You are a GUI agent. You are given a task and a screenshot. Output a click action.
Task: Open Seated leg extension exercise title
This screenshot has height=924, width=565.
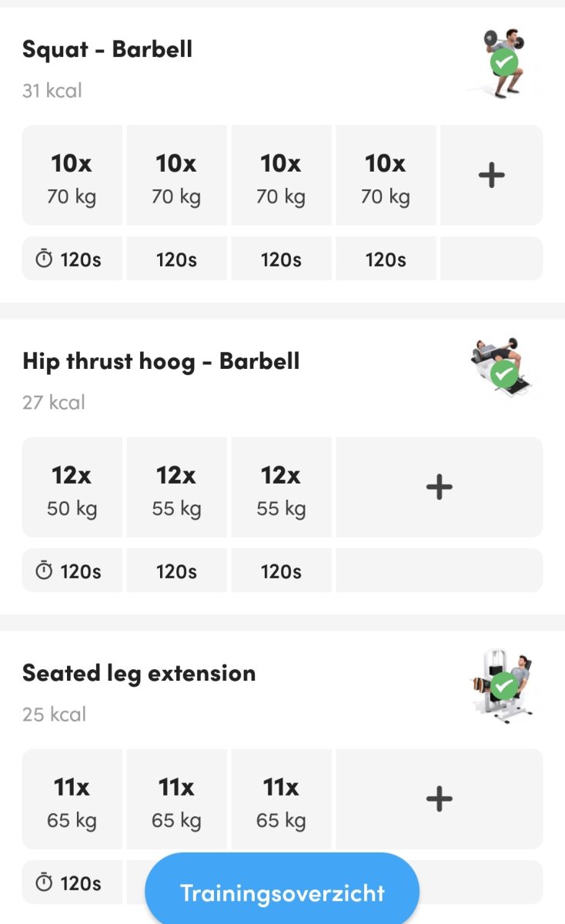[139, 674]
